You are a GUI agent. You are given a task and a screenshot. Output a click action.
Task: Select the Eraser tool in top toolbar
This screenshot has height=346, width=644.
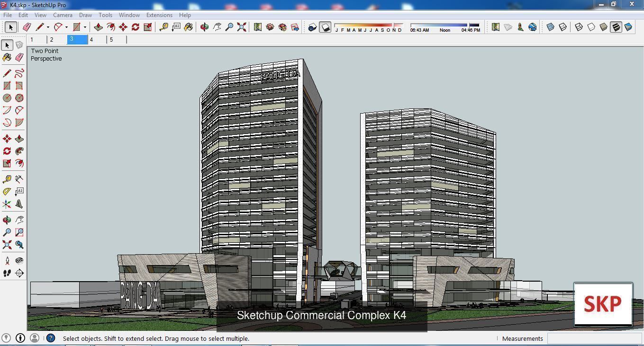pyautogui.click(x=27, y=27)
